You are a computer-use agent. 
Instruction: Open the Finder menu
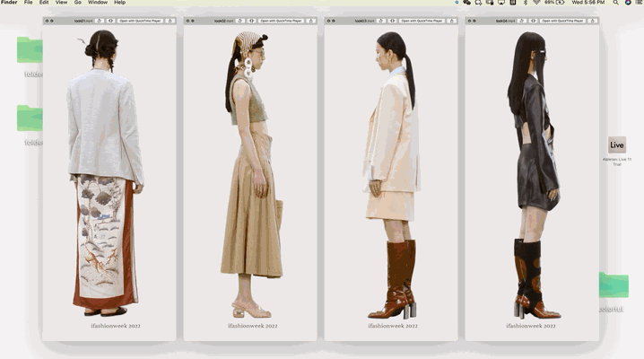[x=9, y=3]
